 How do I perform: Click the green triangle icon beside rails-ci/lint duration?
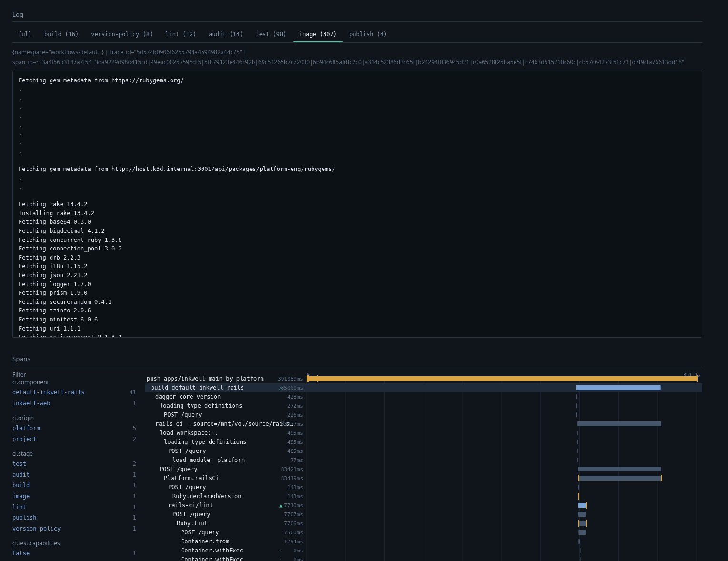[x=281, y=506]
